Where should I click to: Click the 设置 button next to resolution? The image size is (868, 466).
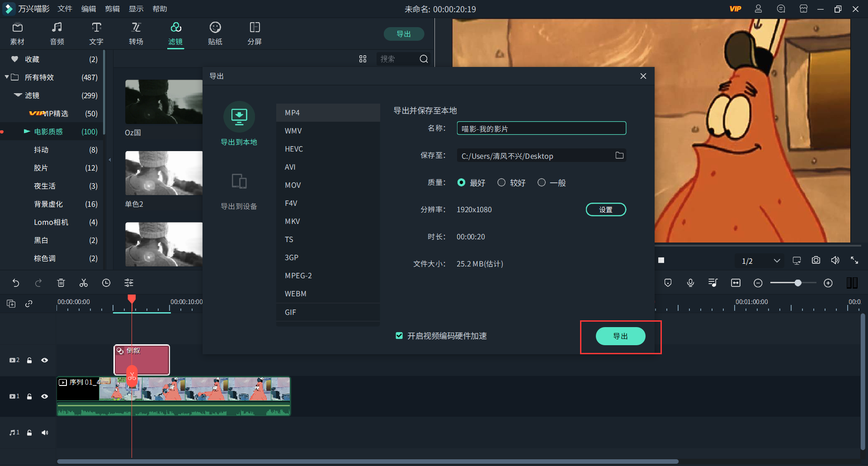pyautogui.click(x=606, y=209)
